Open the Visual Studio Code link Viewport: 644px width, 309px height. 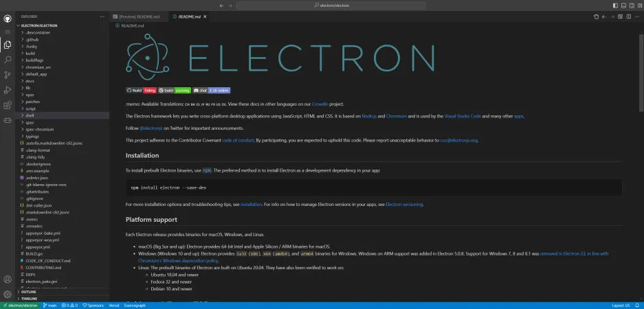[463, 116]
